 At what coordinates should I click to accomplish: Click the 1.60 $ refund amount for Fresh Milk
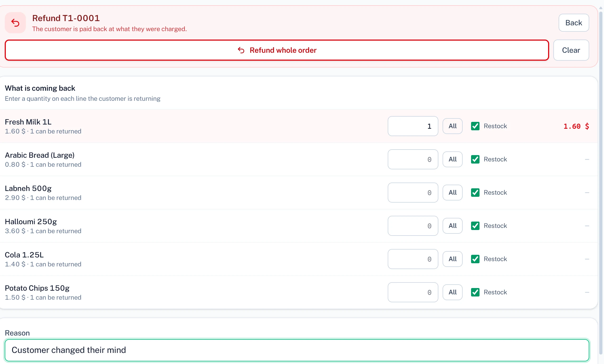click(576, 126)
